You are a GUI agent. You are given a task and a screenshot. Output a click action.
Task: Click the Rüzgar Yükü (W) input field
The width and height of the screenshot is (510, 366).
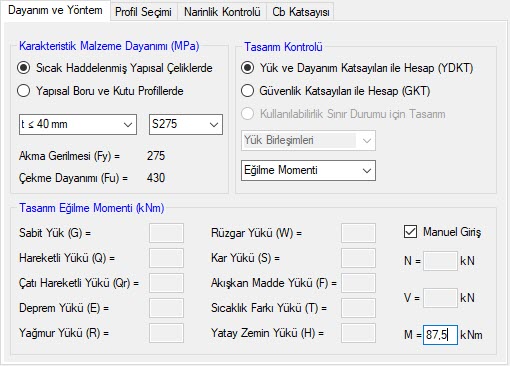click(358, 233)
